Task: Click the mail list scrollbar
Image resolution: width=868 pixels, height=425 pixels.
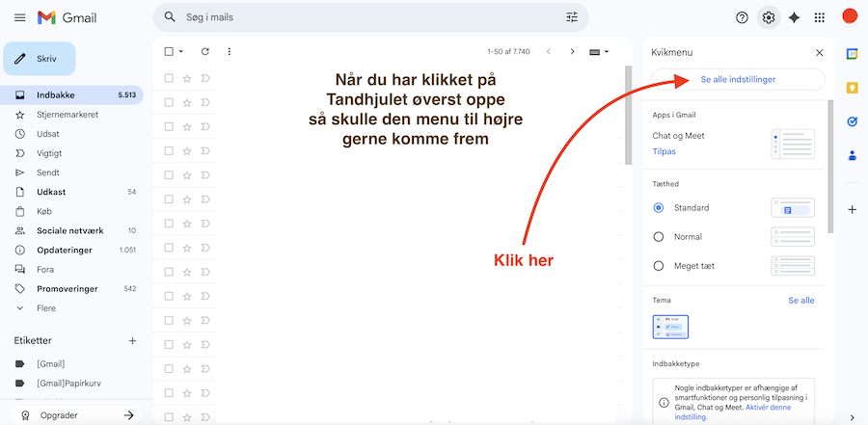Action: tap(628, 115)
